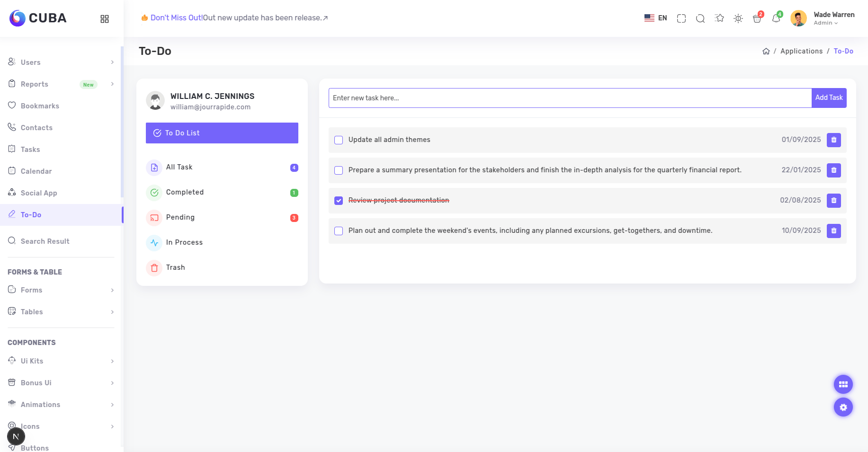This screenshot has height=452, width=868.
Task: Click the bookmark star icon in header
Action: coord(719,18)
